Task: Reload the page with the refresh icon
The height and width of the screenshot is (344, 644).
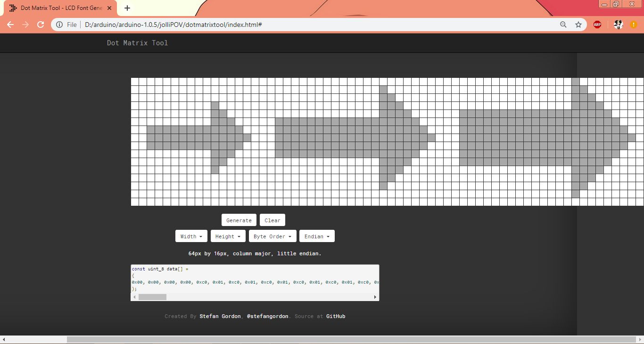Action: point(41,25)
